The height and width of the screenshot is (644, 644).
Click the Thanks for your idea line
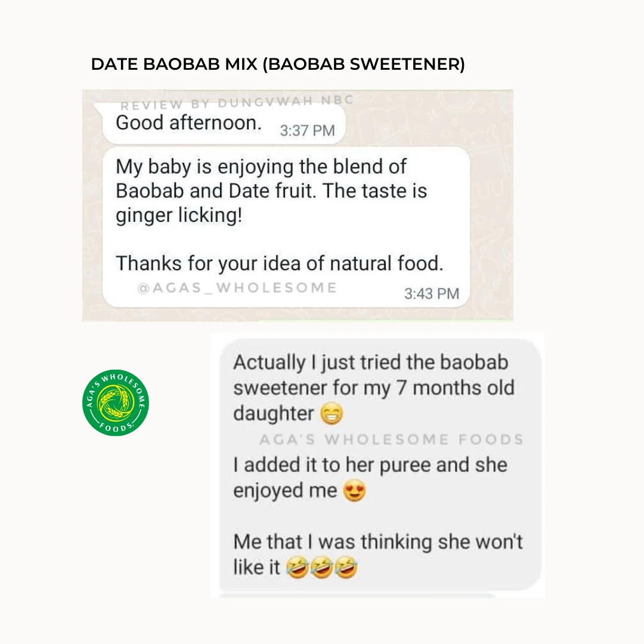coord(280,264)
